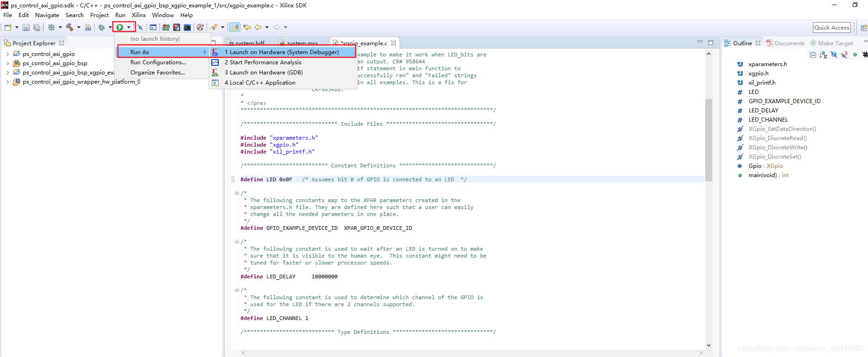868x357 pixels.
Task: Click the Open Perspective icon
Action: pyautogui.click(x=863, y=28)
